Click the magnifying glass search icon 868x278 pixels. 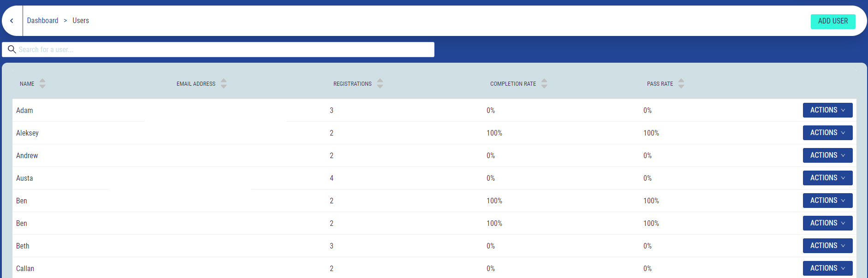point(12,49)
